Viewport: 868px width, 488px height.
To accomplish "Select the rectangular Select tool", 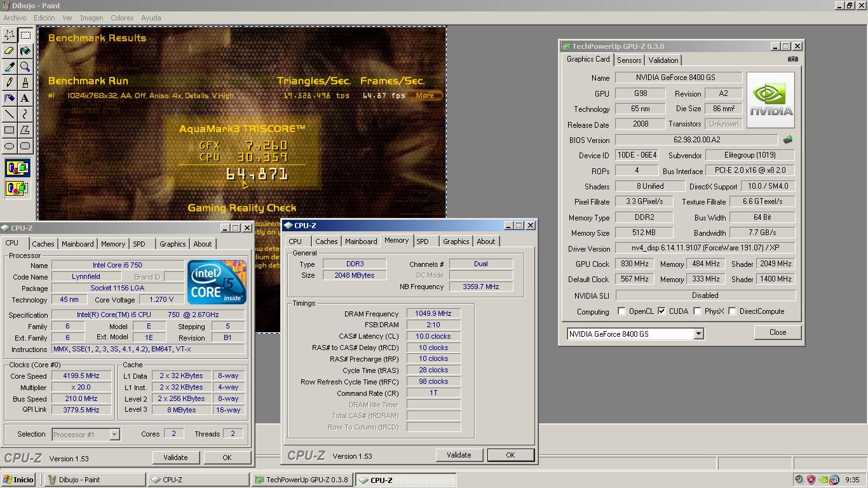I will coord(25,35).
